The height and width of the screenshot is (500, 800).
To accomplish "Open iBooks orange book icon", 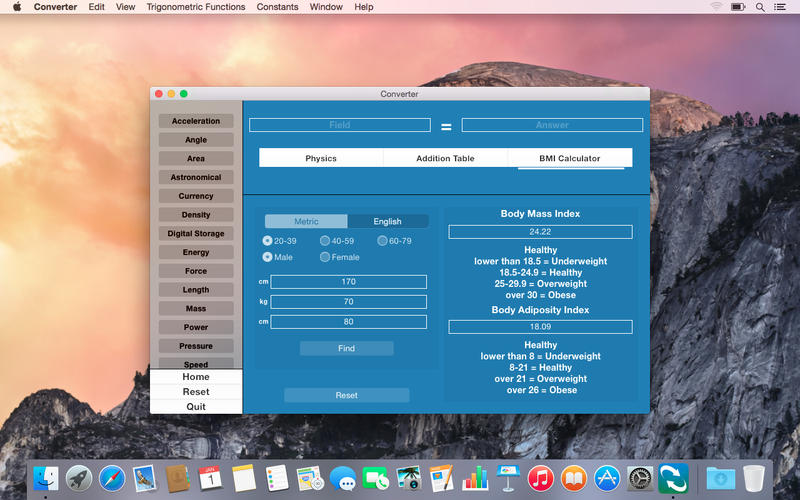I will [574, 479].
